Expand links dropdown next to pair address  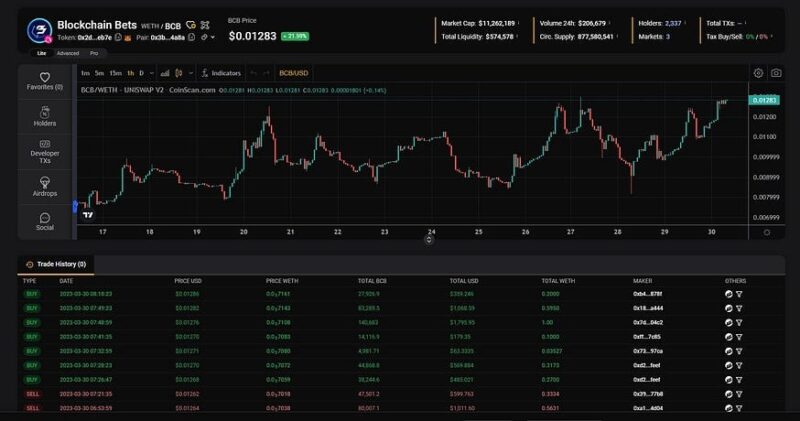[x=212, y=37]
